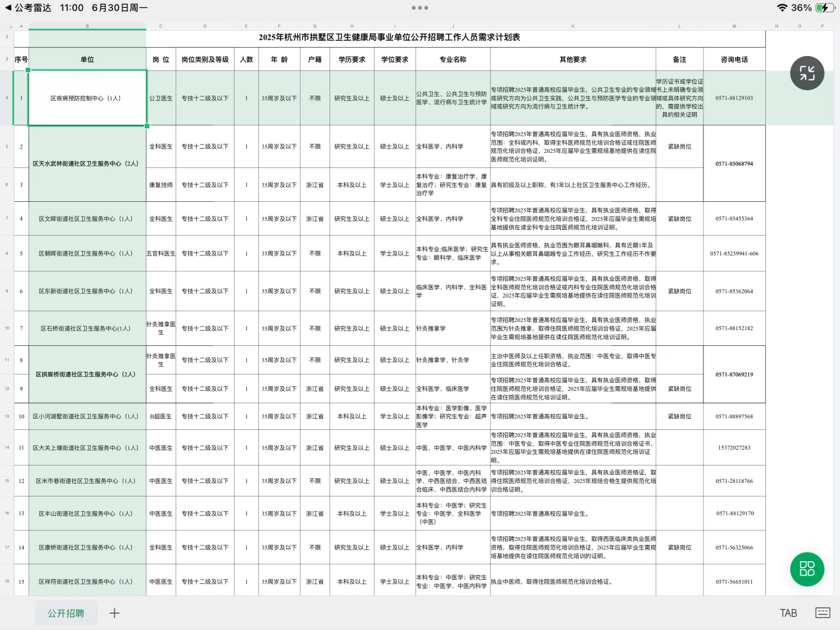Select the 公开招聘 sheet tab
This screenshot has width=840, height=630.
[66, 613]
